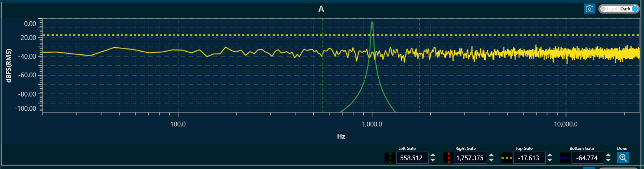644x169 pixels.
Task: Click the 0.00 level axis label
Action: point(30,24)
